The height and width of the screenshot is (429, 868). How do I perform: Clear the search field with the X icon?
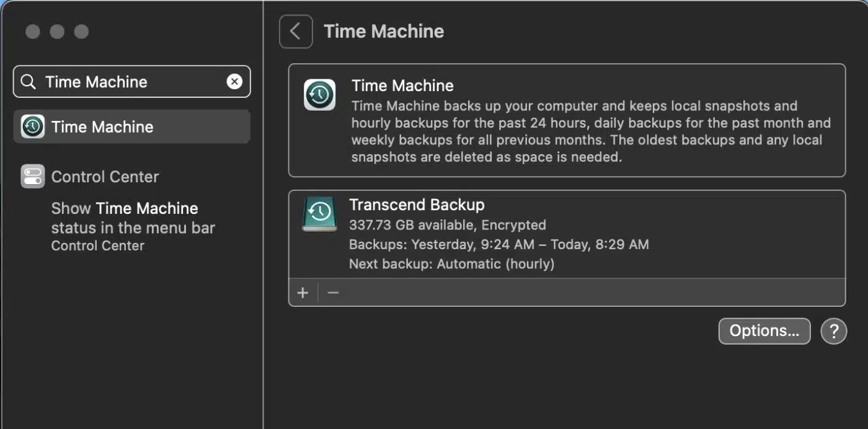tap(234, 82)
